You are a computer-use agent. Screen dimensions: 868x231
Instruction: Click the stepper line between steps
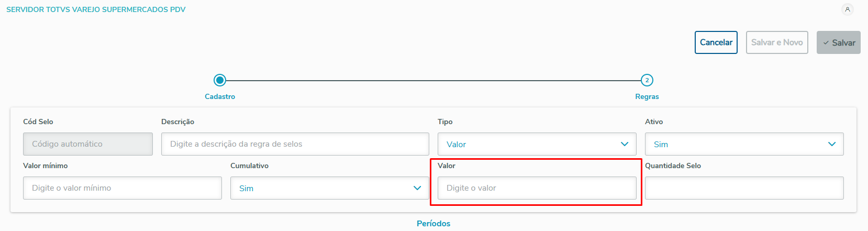(433, 81)
